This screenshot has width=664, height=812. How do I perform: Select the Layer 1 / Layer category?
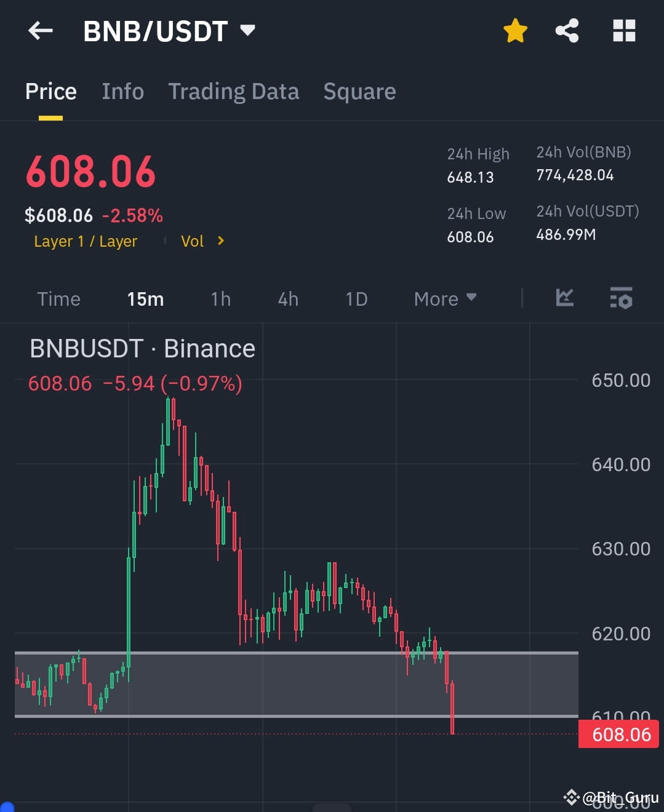86,241
